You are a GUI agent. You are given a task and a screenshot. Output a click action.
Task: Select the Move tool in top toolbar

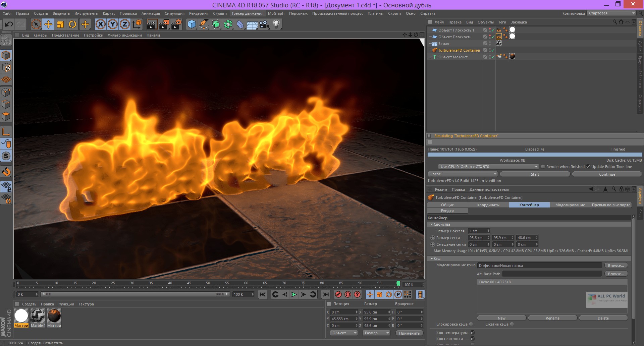click(48, 24)
